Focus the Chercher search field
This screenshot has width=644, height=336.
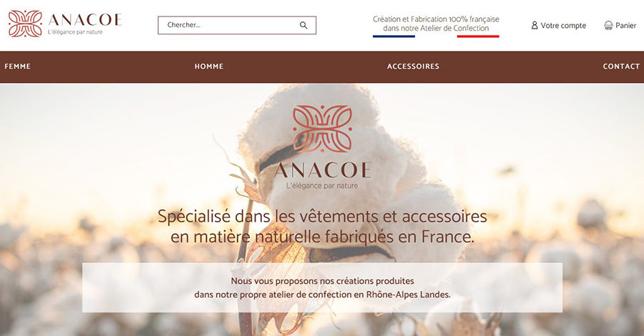237,26
